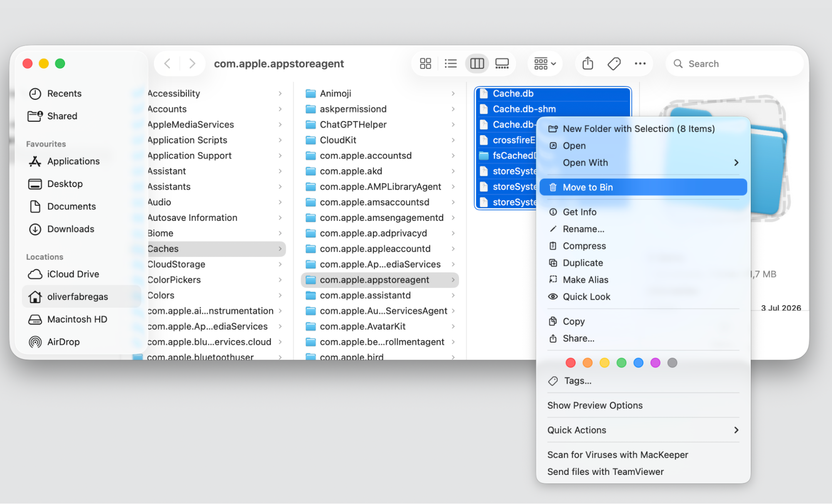Open the Animoji folder
This screenshot has height=504, width=832.
380,94
